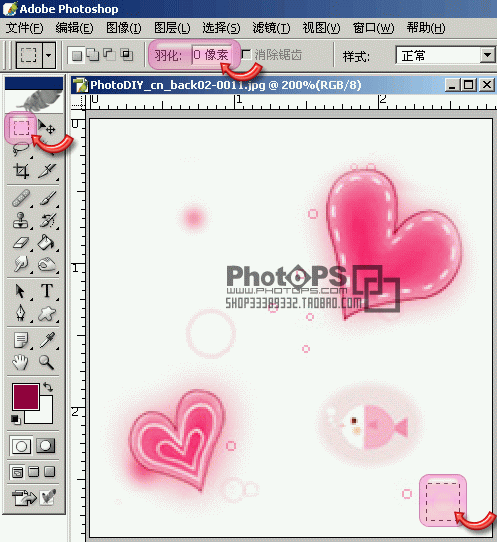Image resolution: width=497 pixels, height=542 pixels.
Task: Select the Paint Bucket tool
Action: pyautogui.click(x=47, y=243)
